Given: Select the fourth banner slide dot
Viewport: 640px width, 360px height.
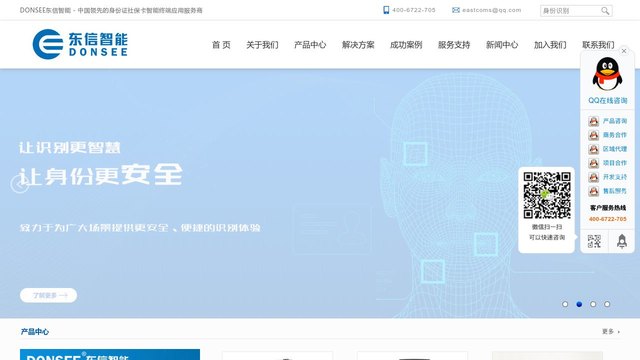Looking at the screenshot, I should point(607,304).
